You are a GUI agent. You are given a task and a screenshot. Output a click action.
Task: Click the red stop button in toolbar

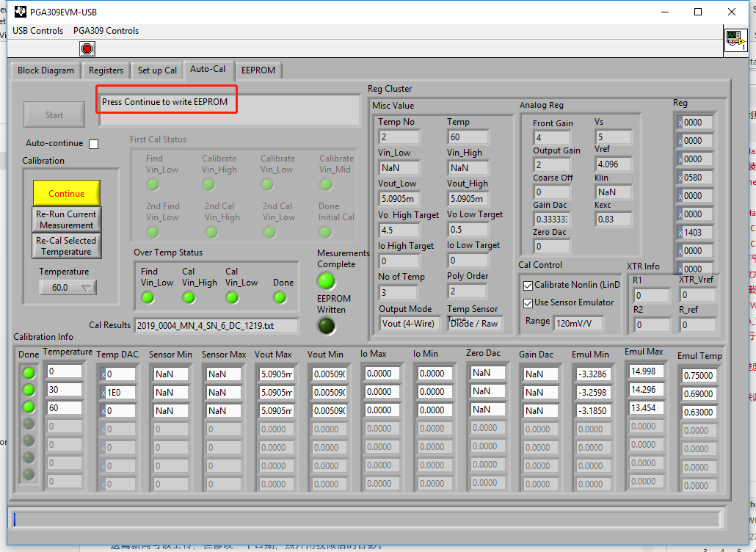pos(87,49)
